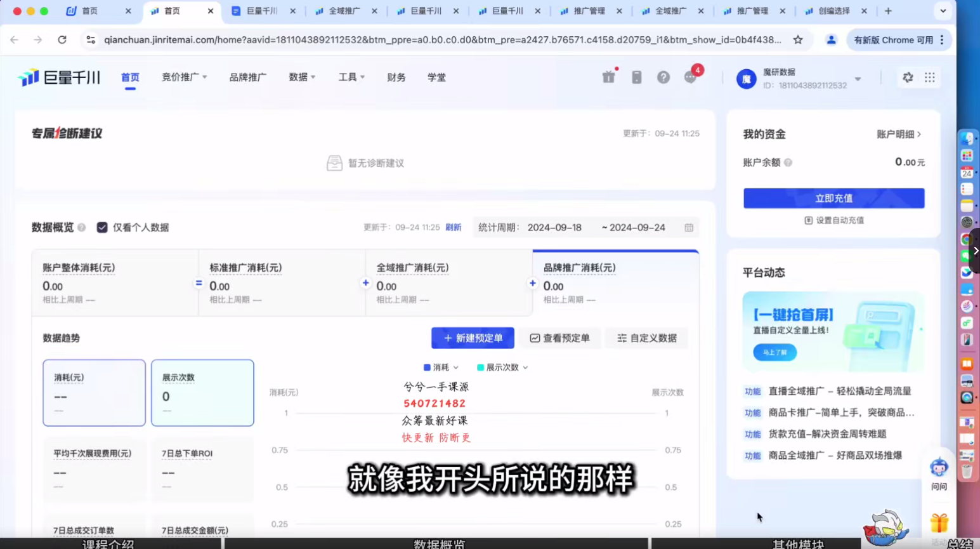Uncheck 仅看个人数据 checkbox
Viewport: 980px width, 549px height.
click(102, 228)
